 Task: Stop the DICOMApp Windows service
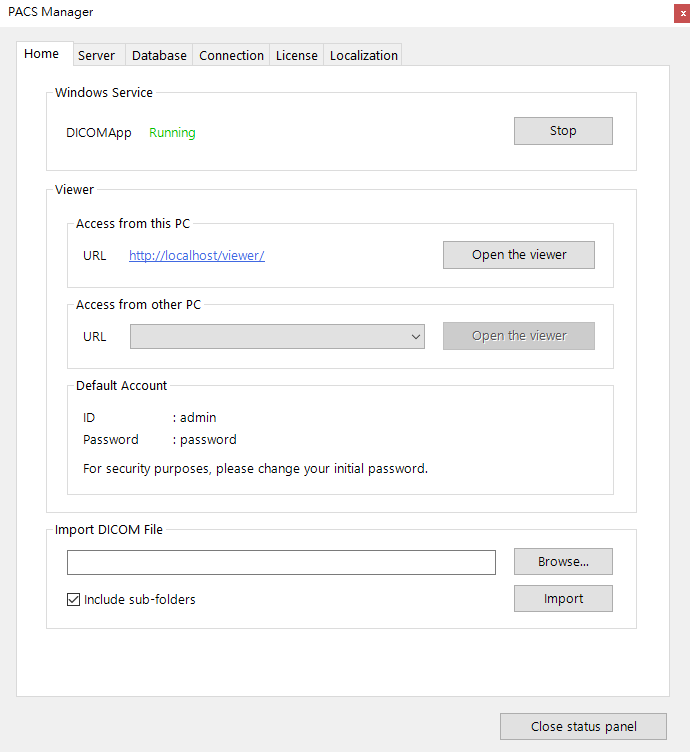pyautogui.click(x=563, y=131)
